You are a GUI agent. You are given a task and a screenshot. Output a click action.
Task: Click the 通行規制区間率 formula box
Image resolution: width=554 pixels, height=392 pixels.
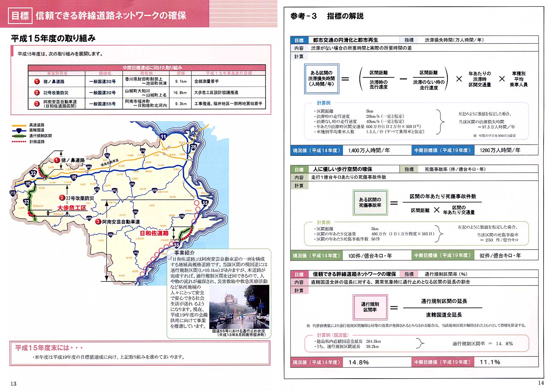[x=370, y=307]
